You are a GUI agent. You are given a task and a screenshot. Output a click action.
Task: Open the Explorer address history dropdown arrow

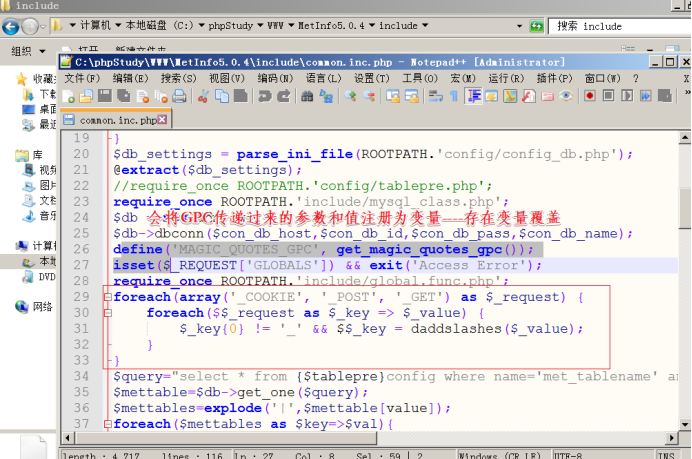coord(519,26)
